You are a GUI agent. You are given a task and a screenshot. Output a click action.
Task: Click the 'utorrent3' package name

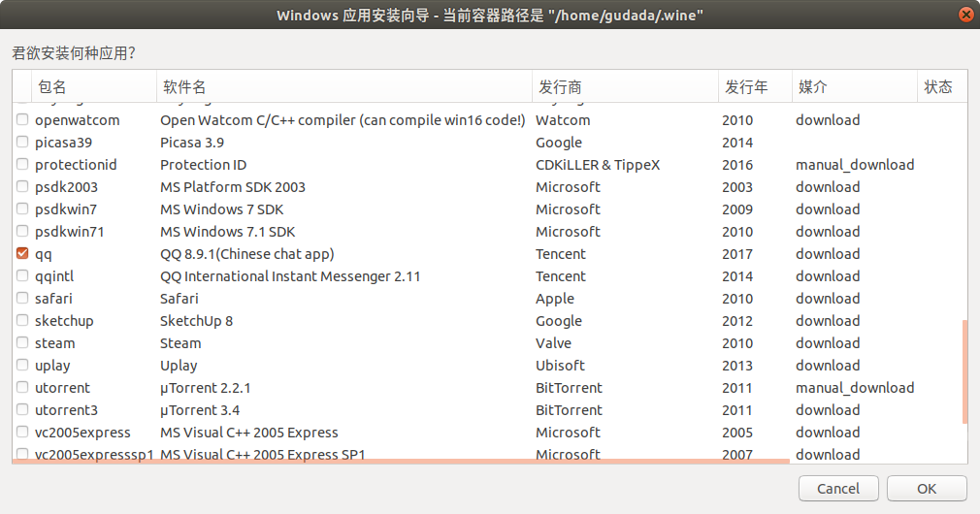coord(66,410)
